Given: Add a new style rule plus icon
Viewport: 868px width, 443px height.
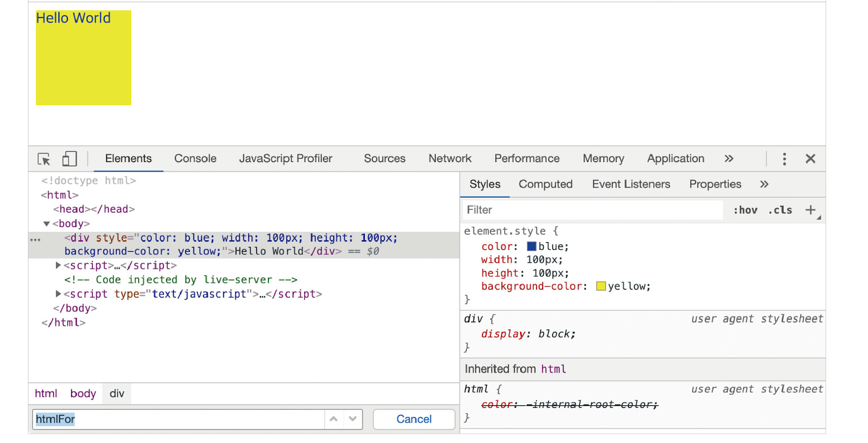Looking at the screenshot, I should tap(810, 210).
